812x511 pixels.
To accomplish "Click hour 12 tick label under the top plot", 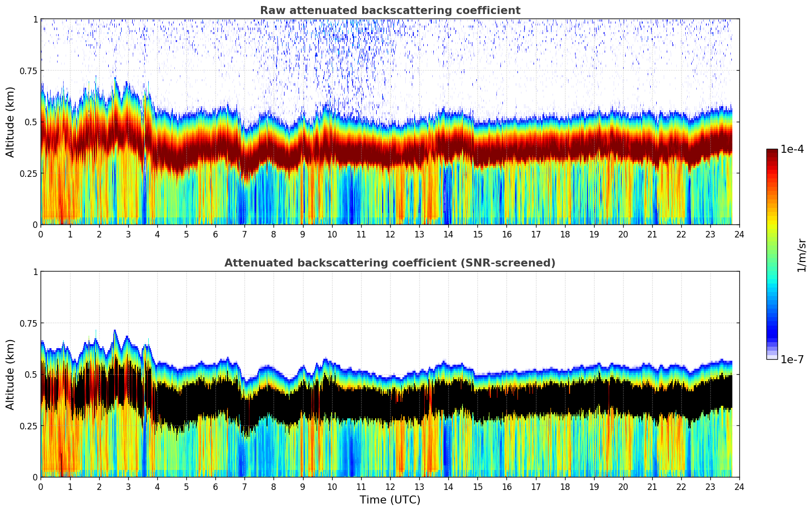I will point(390,234).
